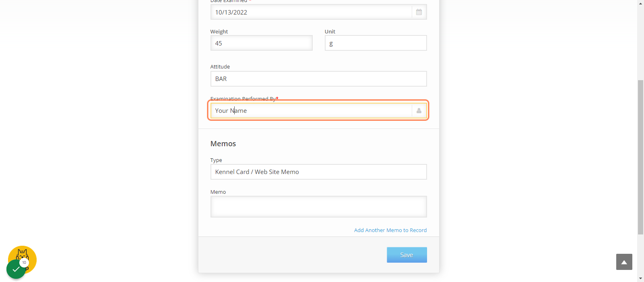Click the white 10 counter badge
This screenshot has width=644, height=282.
(x=24, y=262)
